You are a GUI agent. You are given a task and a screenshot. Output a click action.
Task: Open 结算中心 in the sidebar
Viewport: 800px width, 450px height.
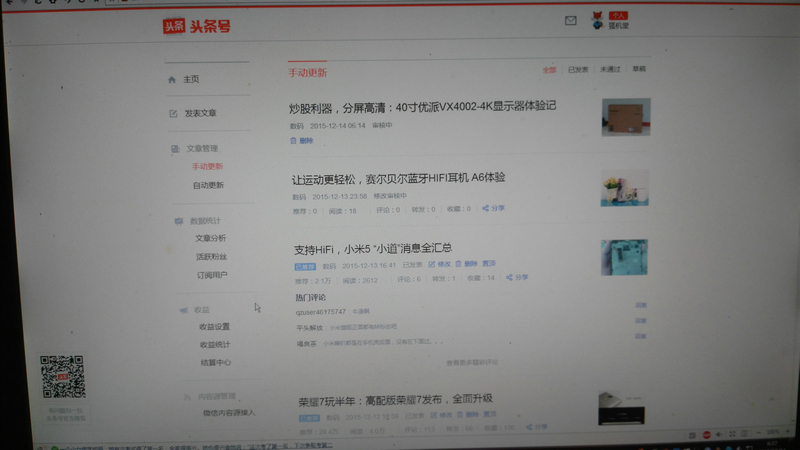[216, 363]
